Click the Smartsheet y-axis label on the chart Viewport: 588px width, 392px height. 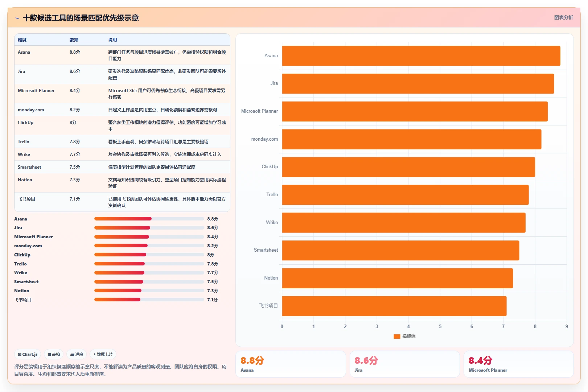point(266,250)
